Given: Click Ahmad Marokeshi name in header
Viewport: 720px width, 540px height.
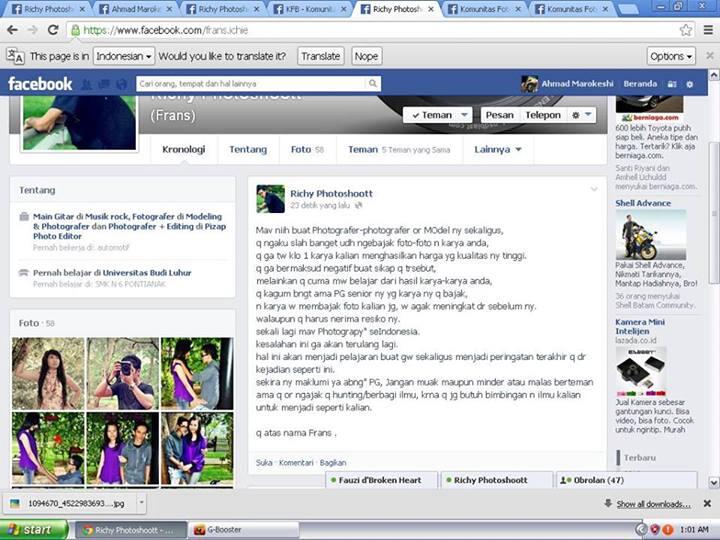Looking at the screenshot, I should [577, 84].
